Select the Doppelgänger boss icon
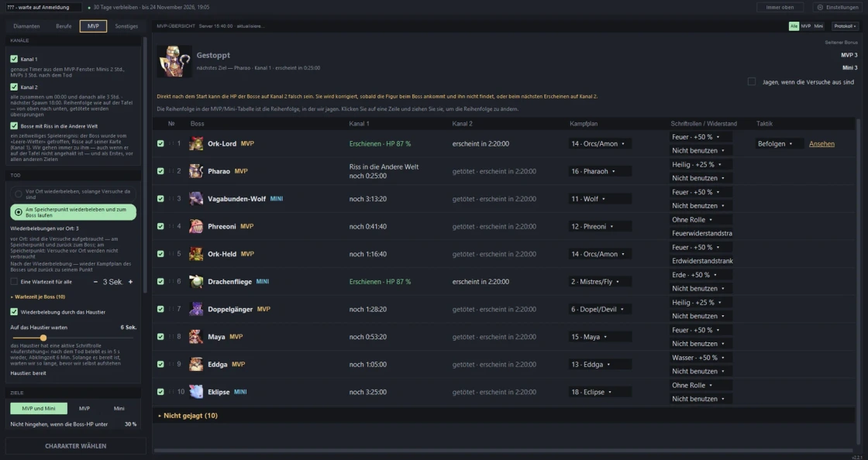868x460 pixels. pyautogui.click(x=196, y=310)
